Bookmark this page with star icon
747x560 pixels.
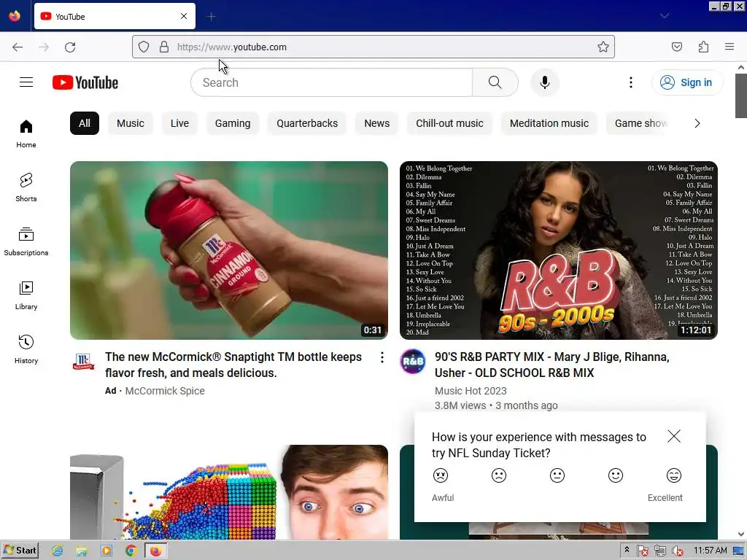tap(603, 47)
